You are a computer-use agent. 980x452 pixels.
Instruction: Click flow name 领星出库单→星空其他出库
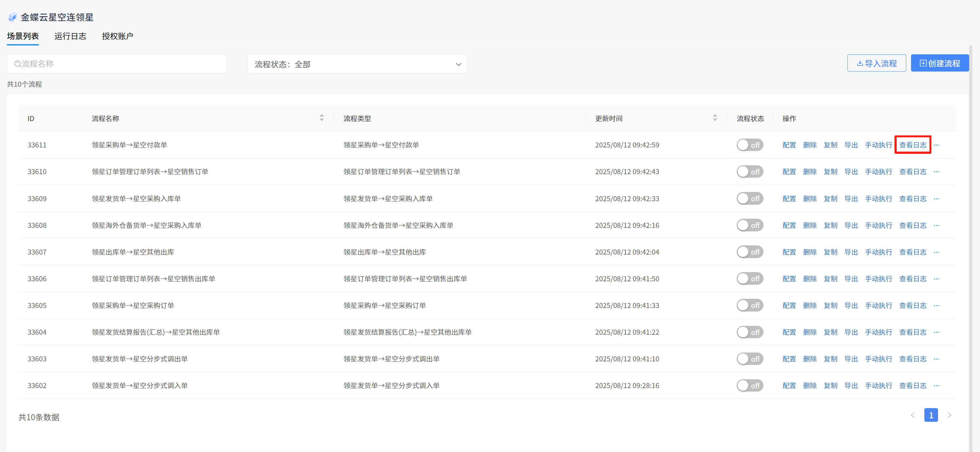[133, 252]
